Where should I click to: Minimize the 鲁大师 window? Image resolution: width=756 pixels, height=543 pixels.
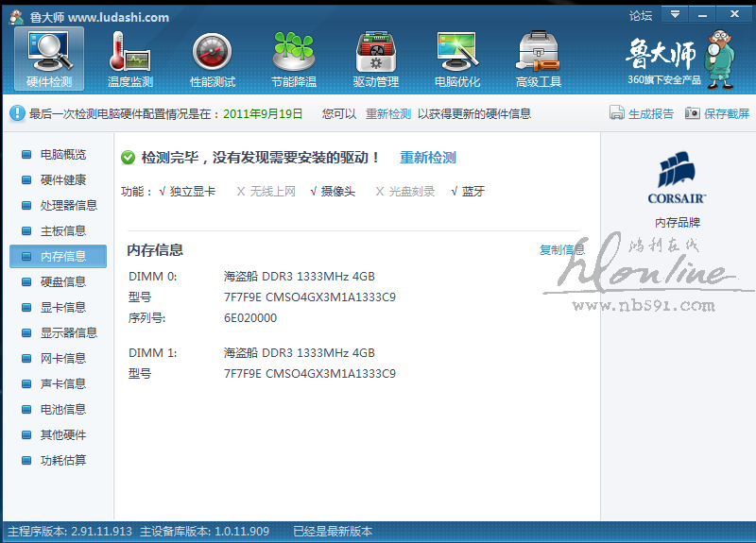coord(702,14)
